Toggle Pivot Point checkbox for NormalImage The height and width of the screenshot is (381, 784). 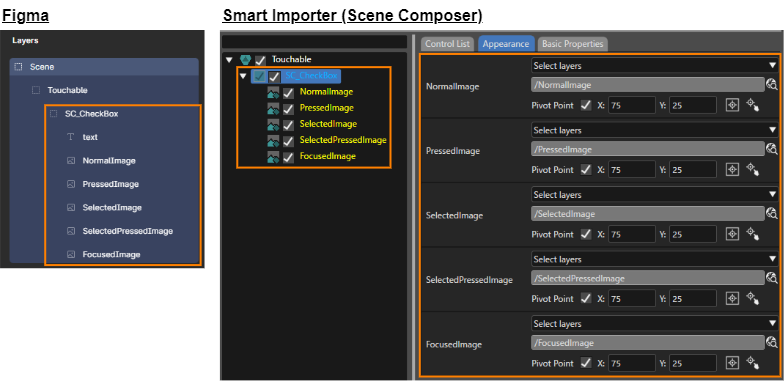(586, 106)
